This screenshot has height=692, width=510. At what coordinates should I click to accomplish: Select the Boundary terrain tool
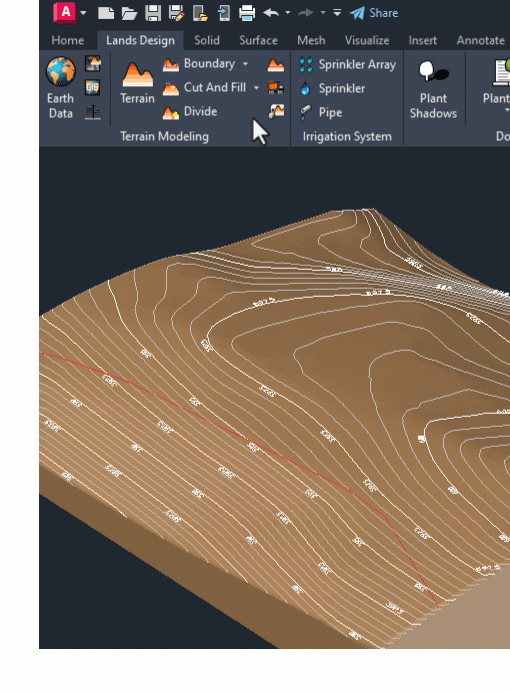[x=199, y=64]
